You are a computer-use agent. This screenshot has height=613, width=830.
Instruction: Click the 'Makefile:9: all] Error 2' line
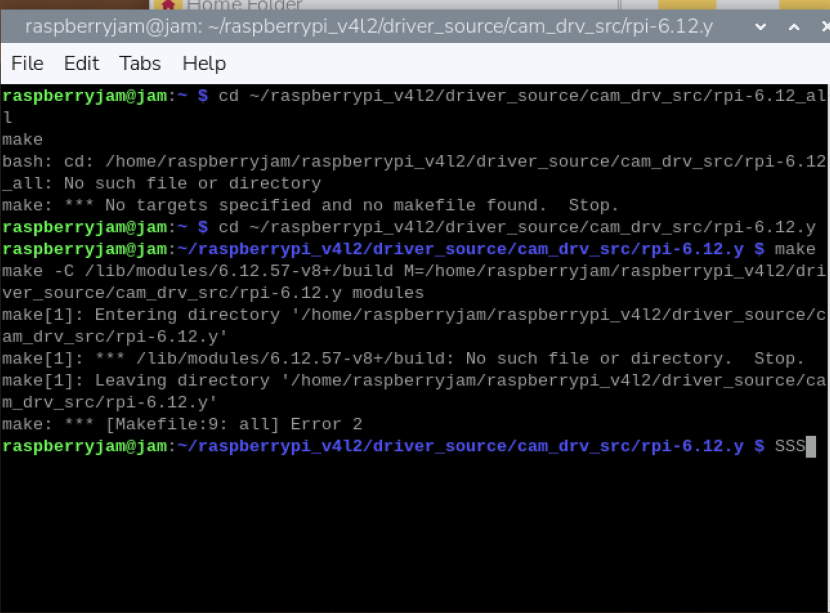[x=182, y=424]
